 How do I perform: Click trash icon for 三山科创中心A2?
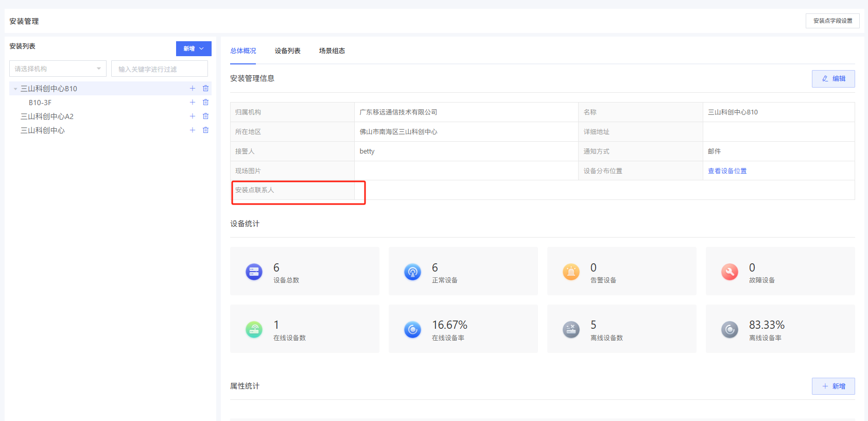(205, 116)
